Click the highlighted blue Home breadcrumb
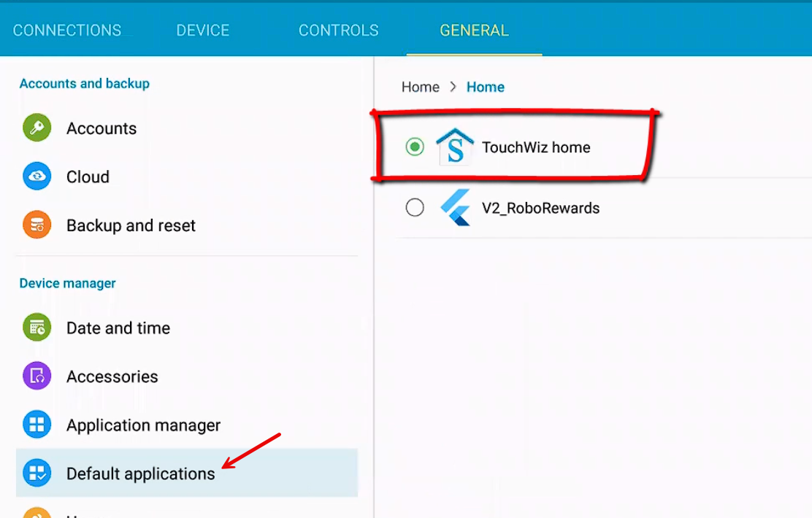Viewport: 812px width, 518px height. pos(486,87)
